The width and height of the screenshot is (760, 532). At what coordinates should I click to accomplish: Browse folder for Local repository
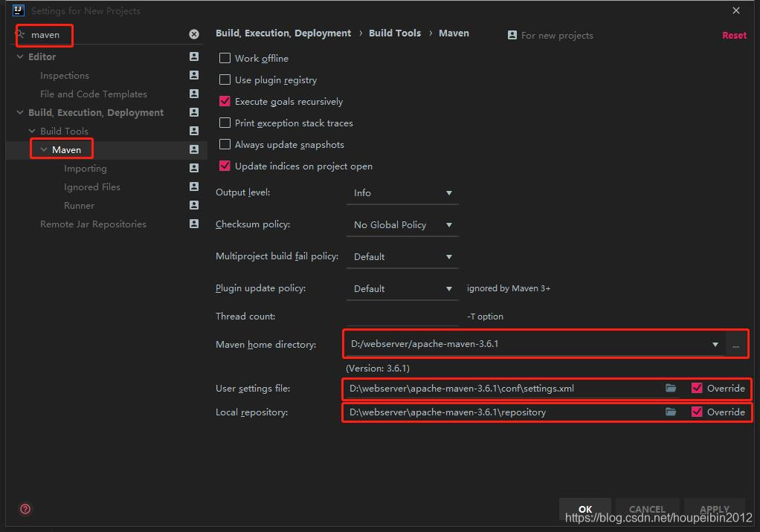click(x=670, y=412)
